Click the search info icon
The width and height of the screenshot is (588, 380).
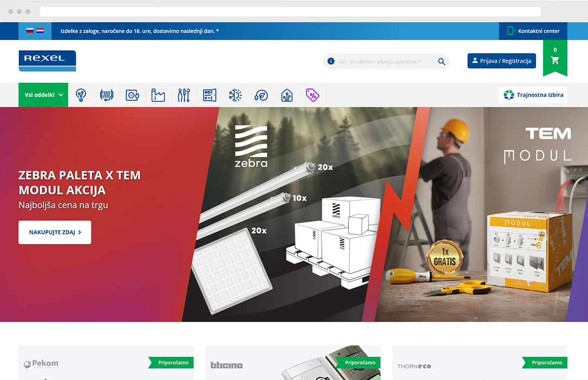tap(331, 62)
